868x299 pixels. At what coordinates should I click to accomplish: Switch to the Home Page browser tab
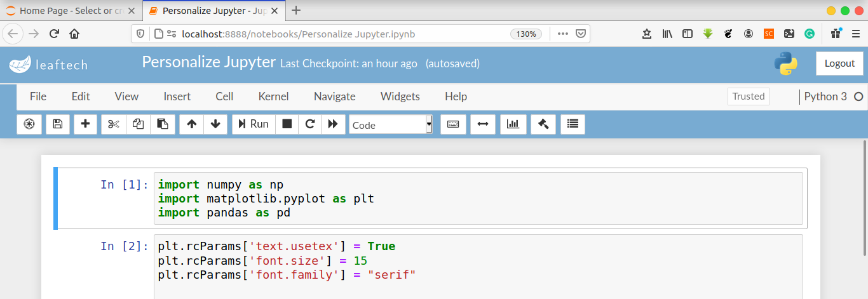tap(70, 11)
